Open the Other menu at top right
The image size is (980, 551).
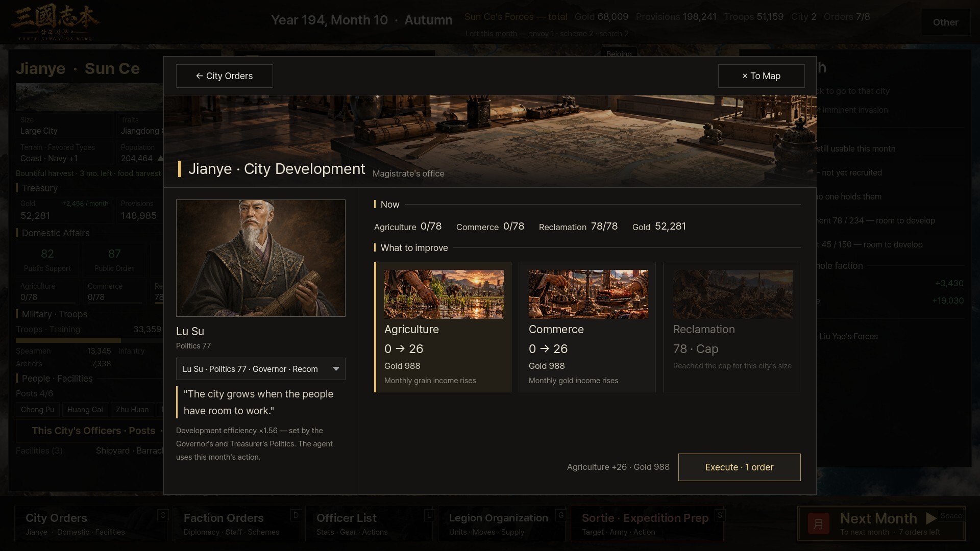pos(945,22)
